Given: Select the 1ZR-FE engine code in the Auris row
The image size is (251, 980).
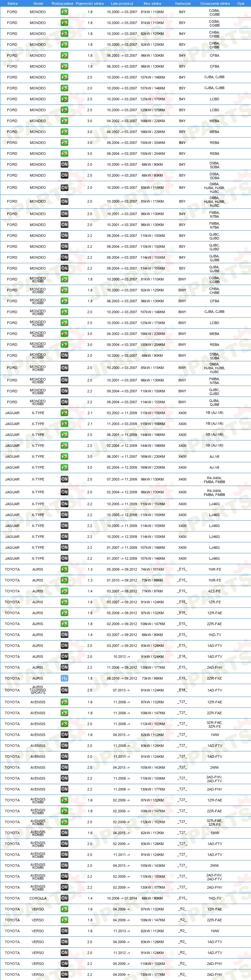Looking at the screenshot, I should (214, 602).
